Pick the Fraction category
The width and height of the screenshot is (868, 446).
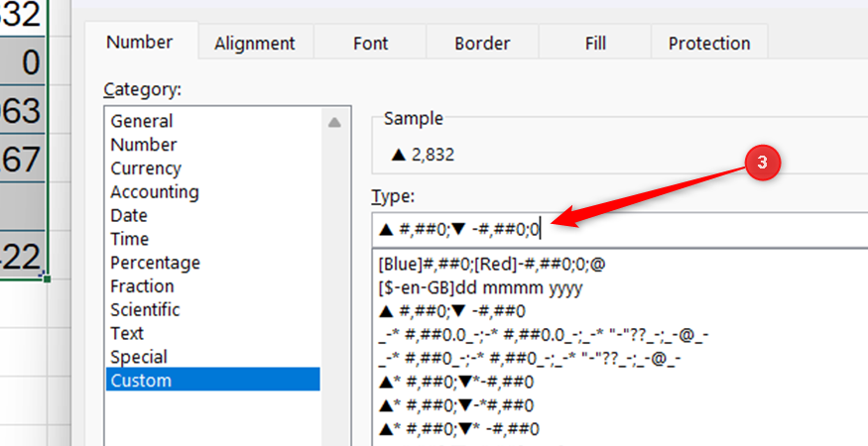(x=212, y=286)
